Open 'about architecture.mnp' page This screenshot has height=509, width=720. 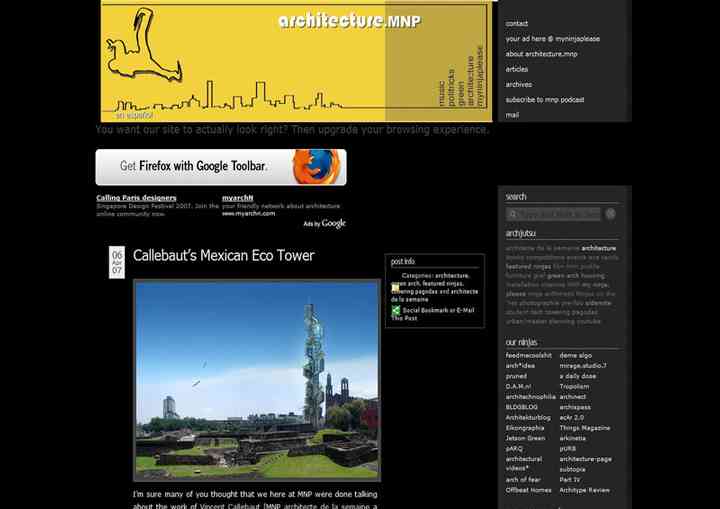(541, 54)
